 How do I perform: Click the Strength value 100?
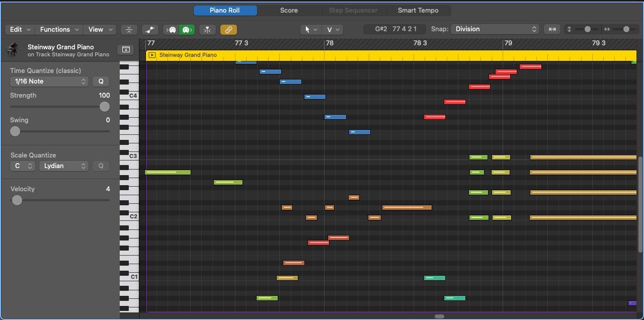pyautogui.click(x=104, y=95)
